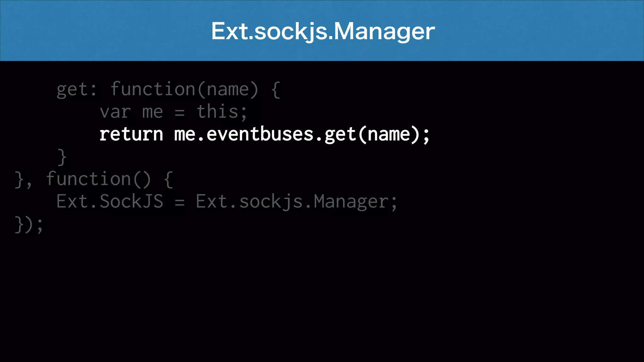Click the slide title Ext.sockjs.Manager

click(x=323, y=31)
